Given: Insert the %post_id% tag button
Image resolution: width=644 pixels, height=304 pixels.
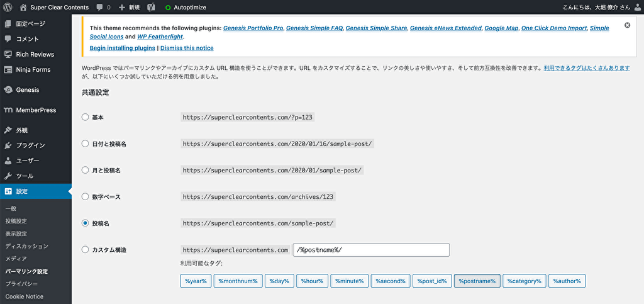Looking at the screenshot, I should (x=432, y=281).
